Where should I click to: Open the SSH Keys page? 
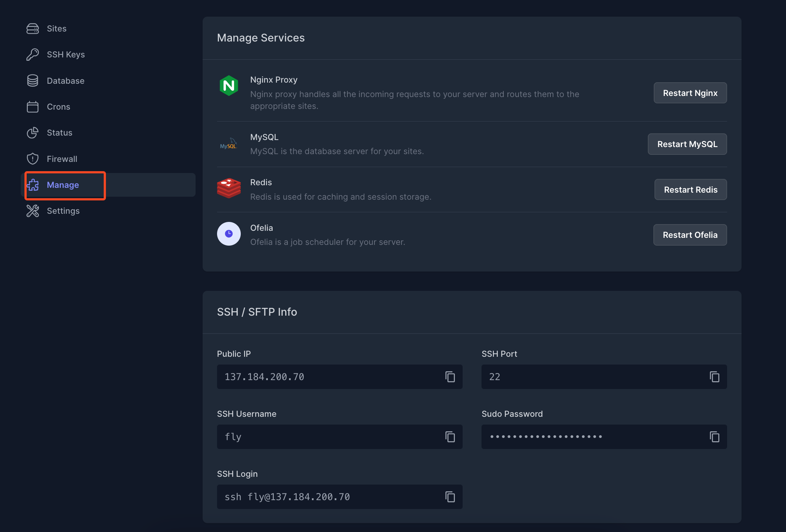(108, 54)
